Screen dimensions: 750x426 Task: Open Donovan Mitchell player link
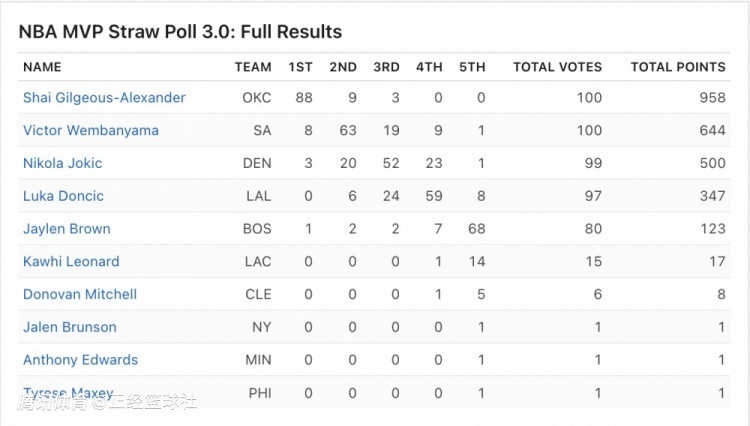80,295
